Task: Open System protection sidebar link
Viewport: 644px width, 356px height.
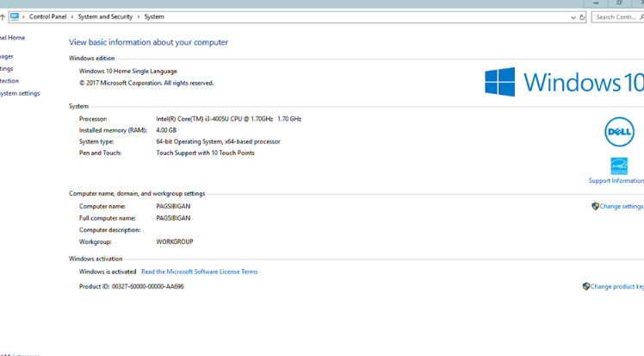Action: [9, 81]
